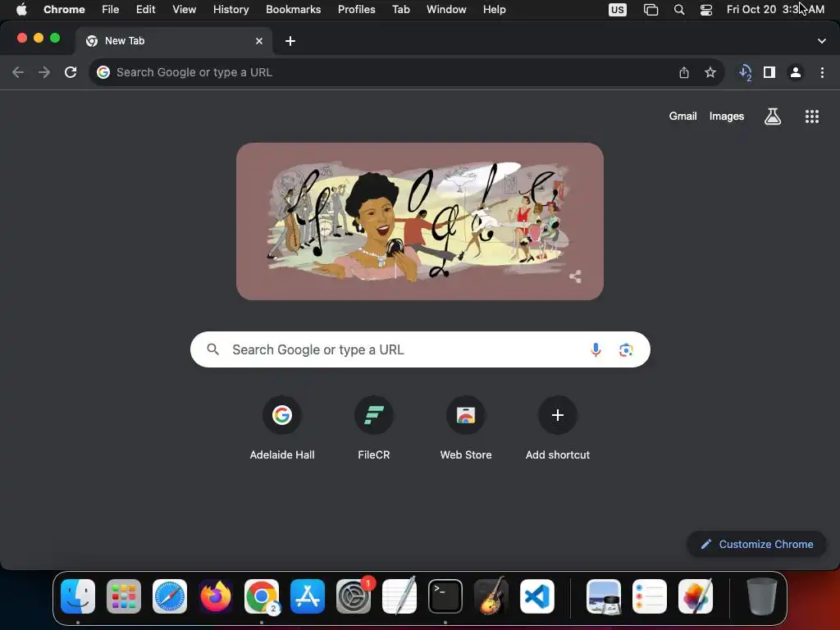Image resolution: width=840 pixels, height=630 pixels.
Task: Open the View menu
Action: point(184,10)
